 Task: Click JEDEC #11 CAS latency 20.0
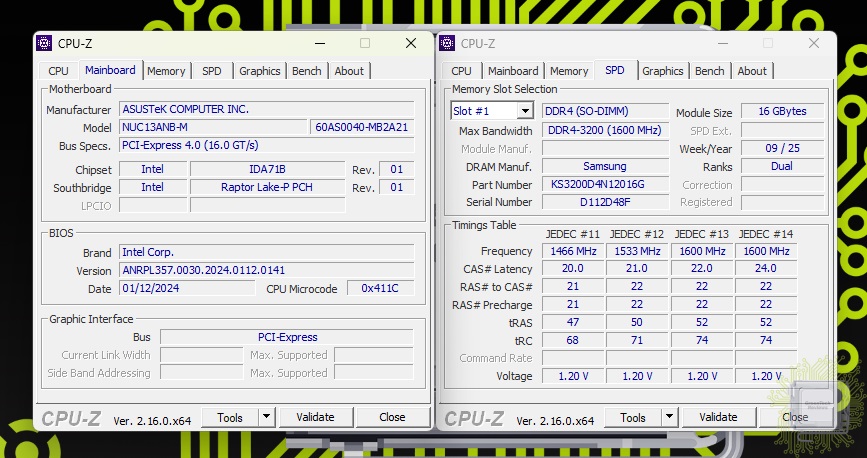click(x=573, y=268)
